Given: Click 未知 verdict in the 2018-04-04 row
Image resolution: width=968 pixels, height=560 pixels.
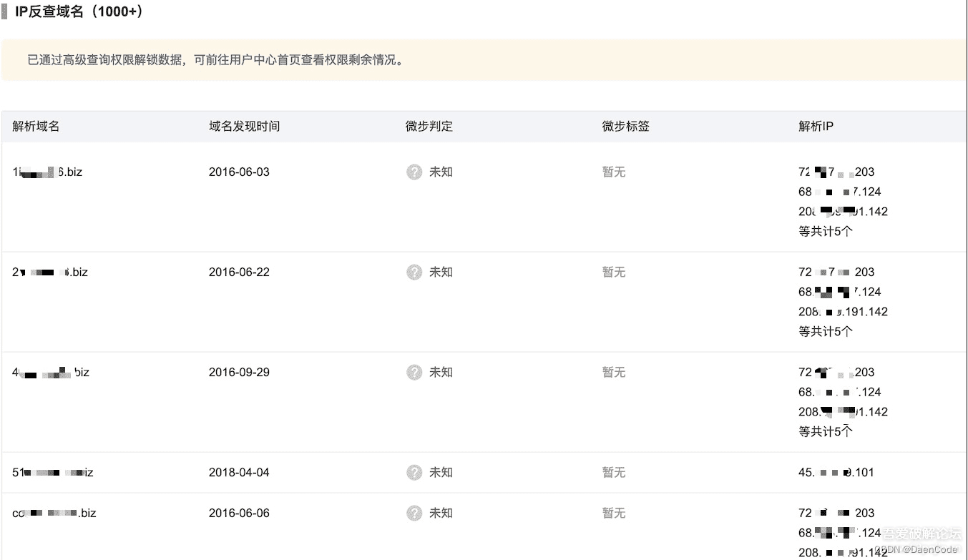Looking at the screenshot, I should tap(441, 472).
